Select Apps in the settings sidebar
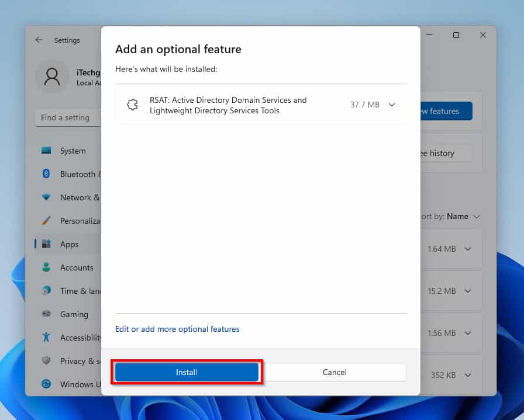 (68, 244)
